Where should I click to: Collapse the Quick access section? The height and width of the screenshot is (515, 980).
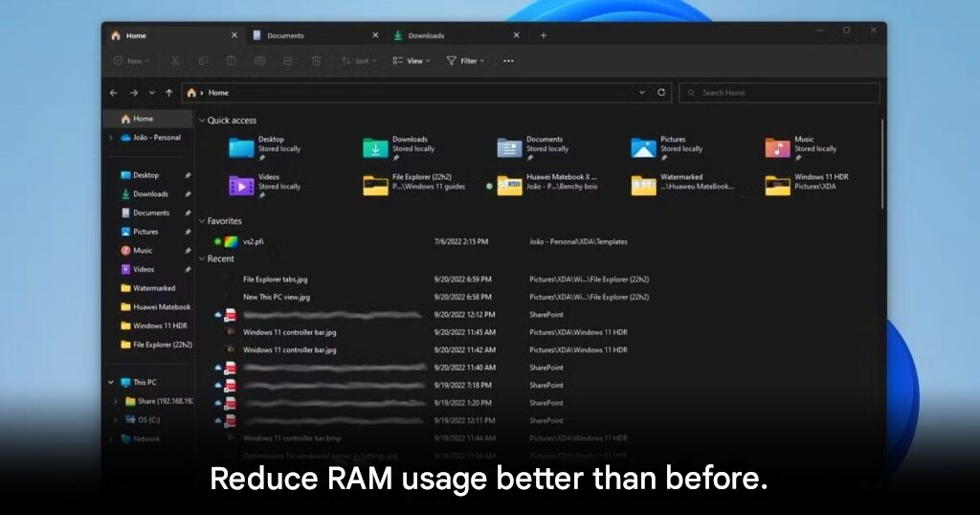(202, 121)
